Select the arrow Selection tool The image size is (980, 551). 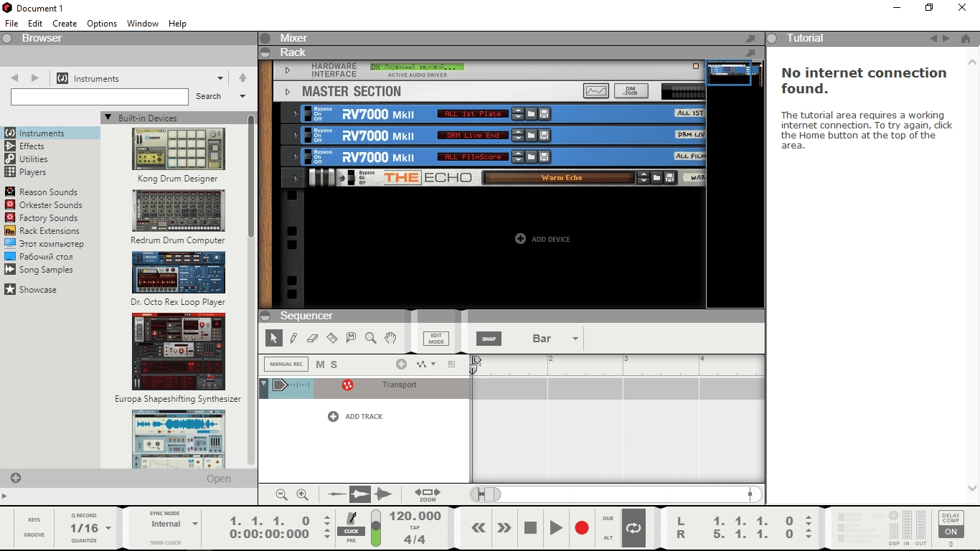273,338
